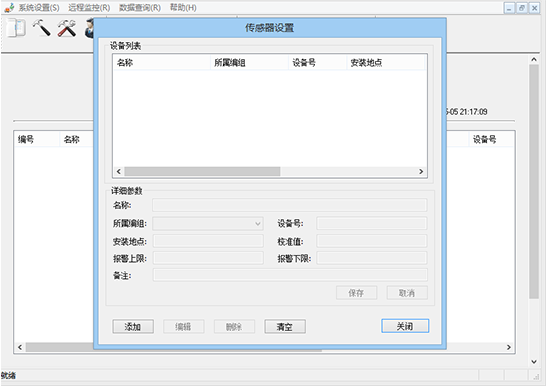546x388 pixels.
Task: Minimize the main application window
Action: [509, 8]
